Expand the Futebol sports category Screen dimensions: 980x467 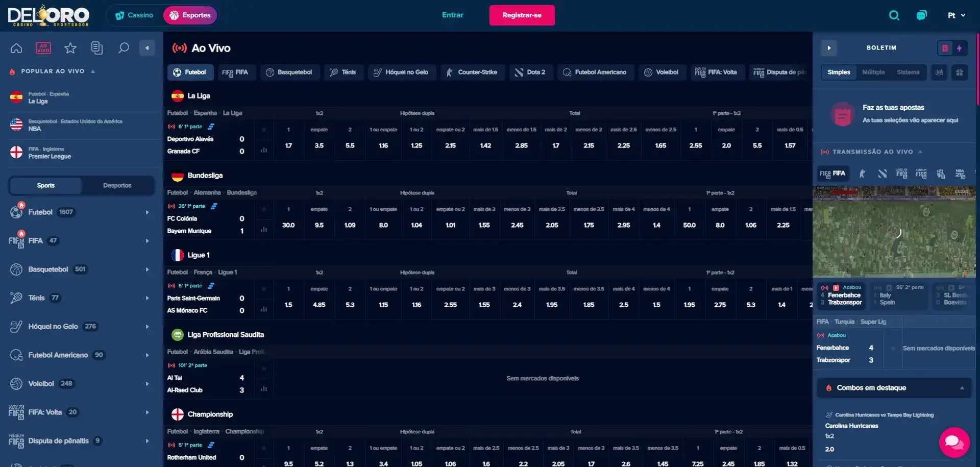147,212
